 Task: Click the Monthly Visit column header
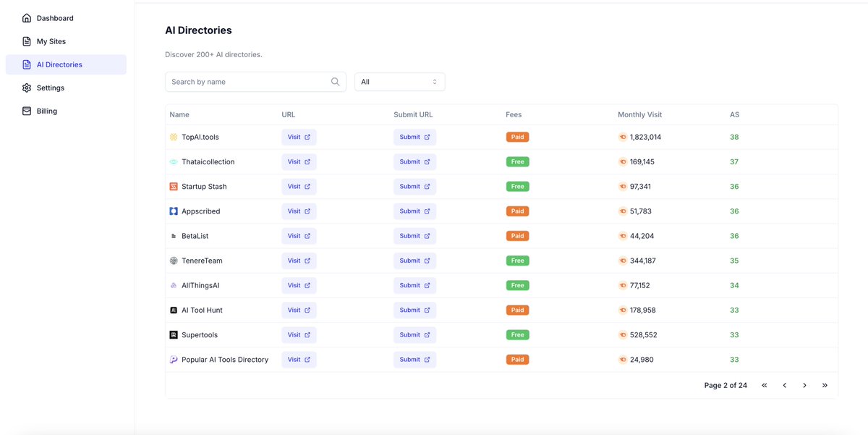[639, 114]
